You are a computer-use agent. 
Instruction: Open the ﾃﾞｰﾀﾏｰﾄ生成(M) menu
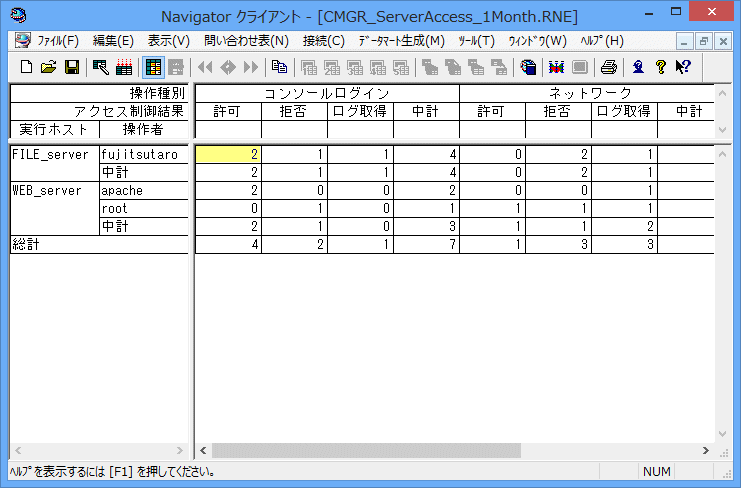point(401,41)
